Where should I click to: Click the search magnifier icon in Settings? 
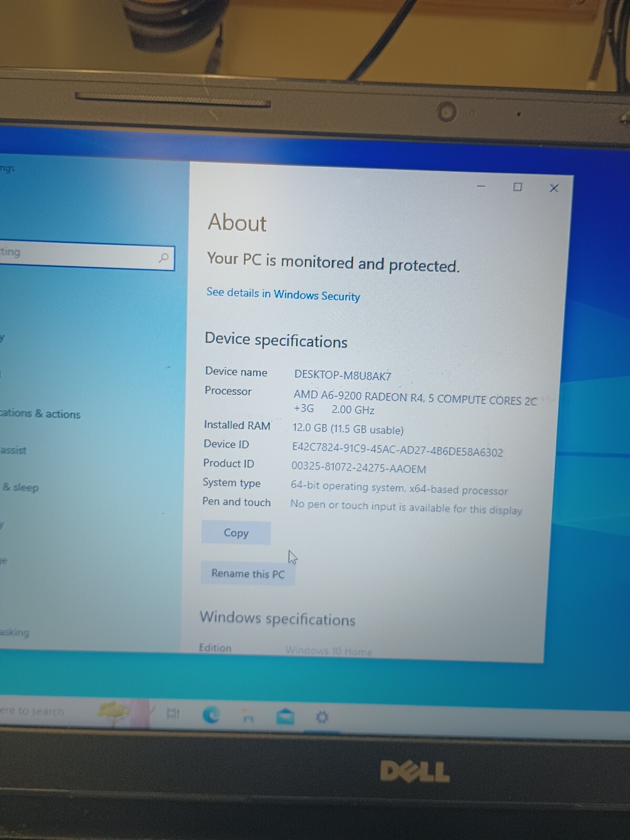click(164, 258)
